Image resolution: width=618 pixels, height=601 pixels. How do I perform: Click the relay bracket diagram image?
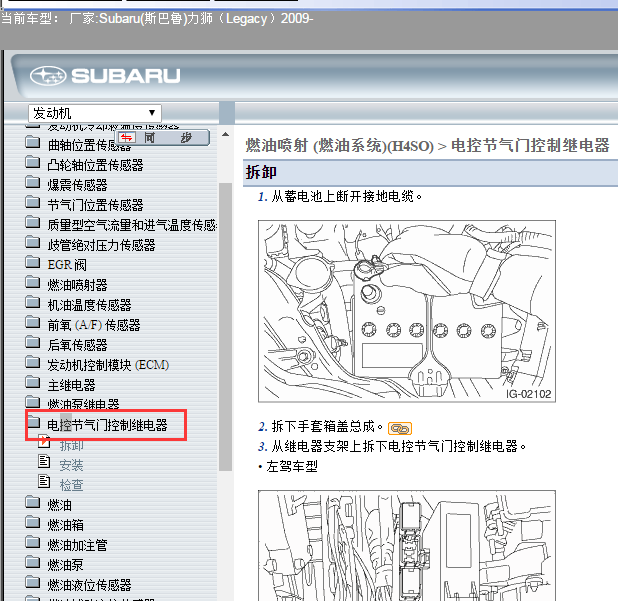tap(407, 546)
